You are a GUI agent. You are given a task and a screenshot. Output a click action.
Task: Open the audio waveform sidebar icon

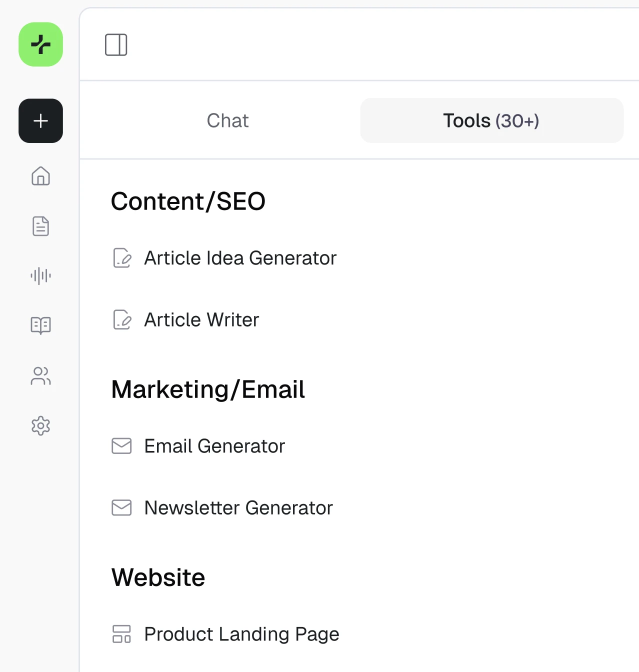pos(40,275)
